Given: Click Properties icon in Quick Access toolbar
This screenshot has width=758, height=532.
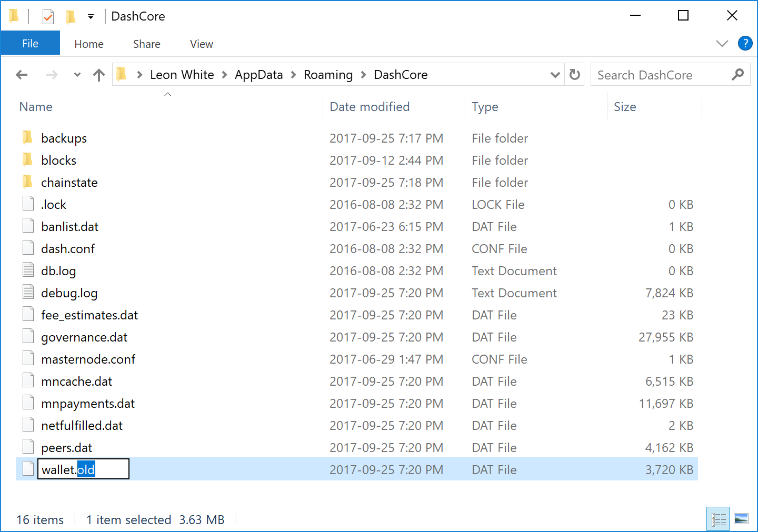Looking at the screenshot, I should 48,17.
